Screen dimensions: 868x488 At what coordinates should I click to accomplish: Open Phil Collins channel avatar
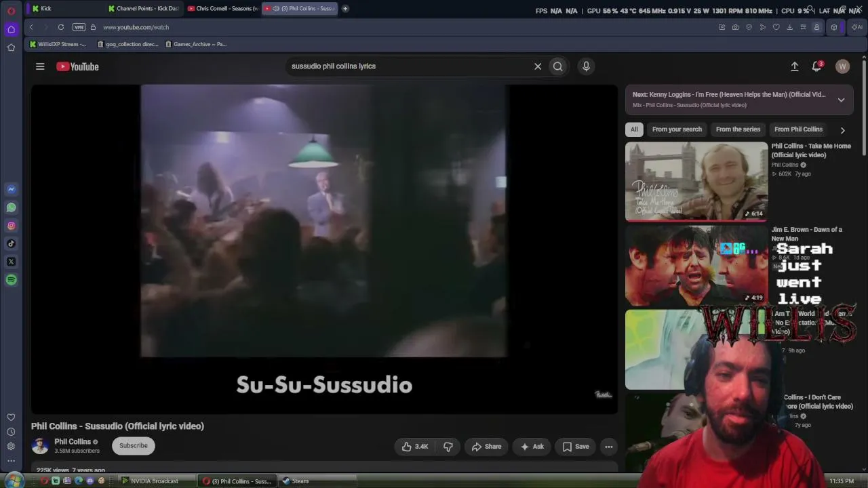(40, 445)
